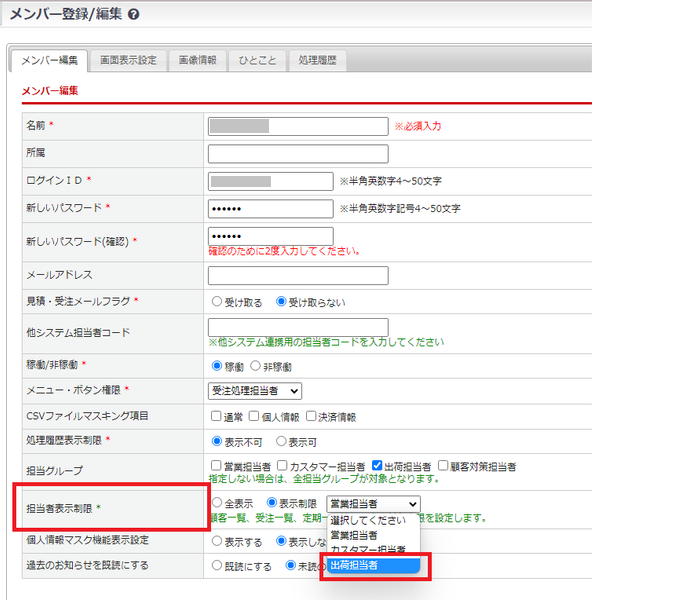Choose 出荷担当者 from the dropdown list
This screenshot has height=600, width=676.
[376, 566]
